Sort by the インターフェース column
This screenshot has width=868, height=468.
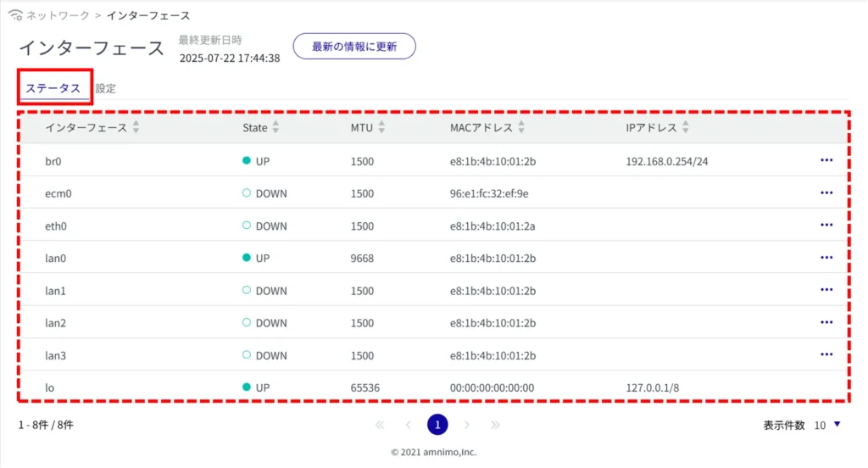click(x=136, y=128)
